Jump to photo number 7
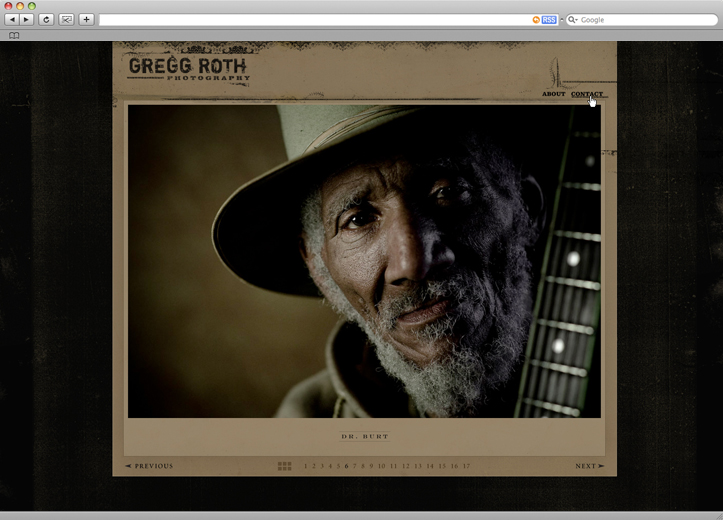The width and height of the screenshot is (723, 520). (x=355, y=466)
